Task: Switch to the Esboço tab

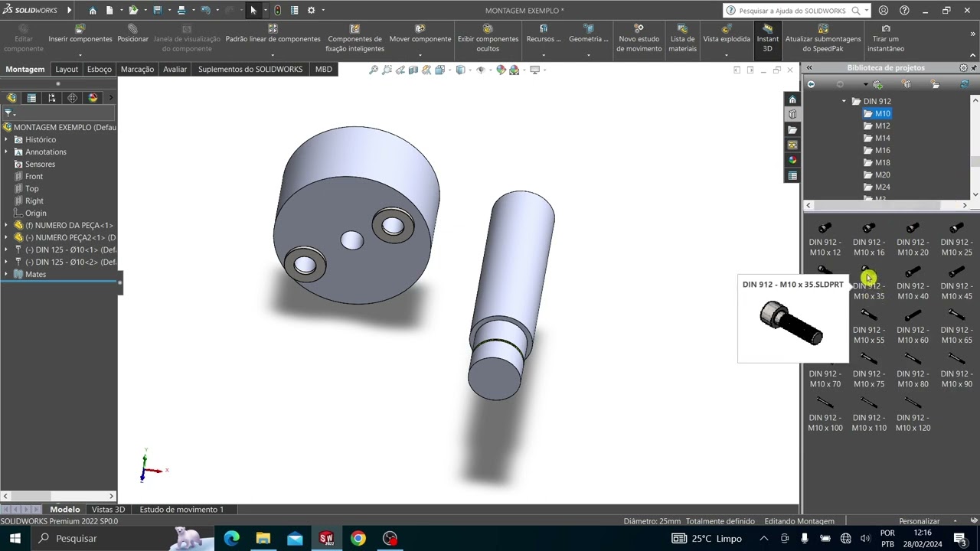Action: pyautogui.click(x=100, y=69)
